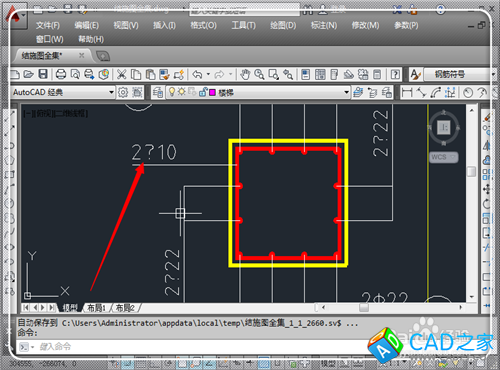Expand the Undo history dropdown arrow
500x370 pixels.
coord(208,74)
